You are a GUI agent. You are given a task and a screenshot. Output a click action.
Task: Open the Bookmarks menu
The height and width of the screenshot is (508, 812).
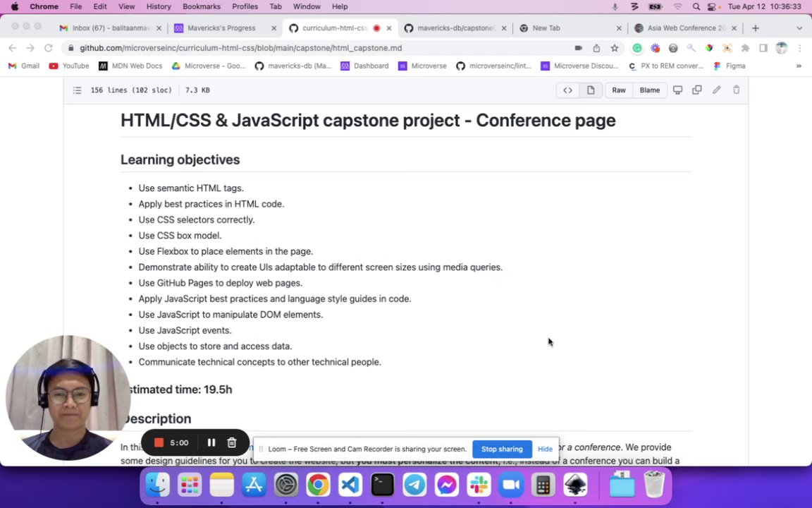tap(202, 6)
